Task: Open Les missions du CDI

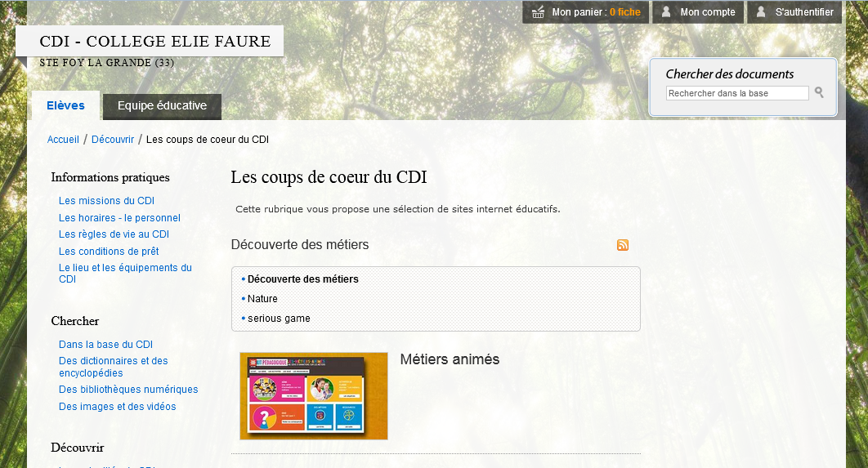Action: point(106,201)
